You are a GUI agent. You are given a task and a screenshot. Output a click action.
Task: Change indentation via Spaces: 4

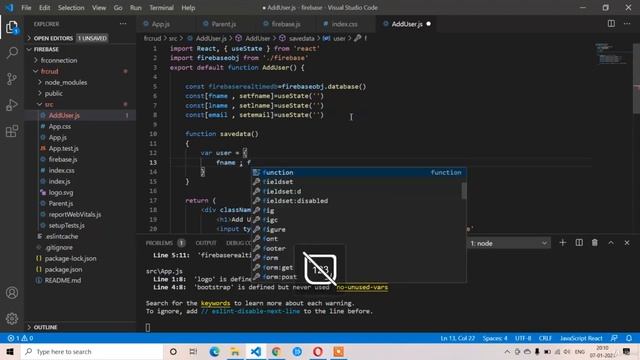[495, 338]
